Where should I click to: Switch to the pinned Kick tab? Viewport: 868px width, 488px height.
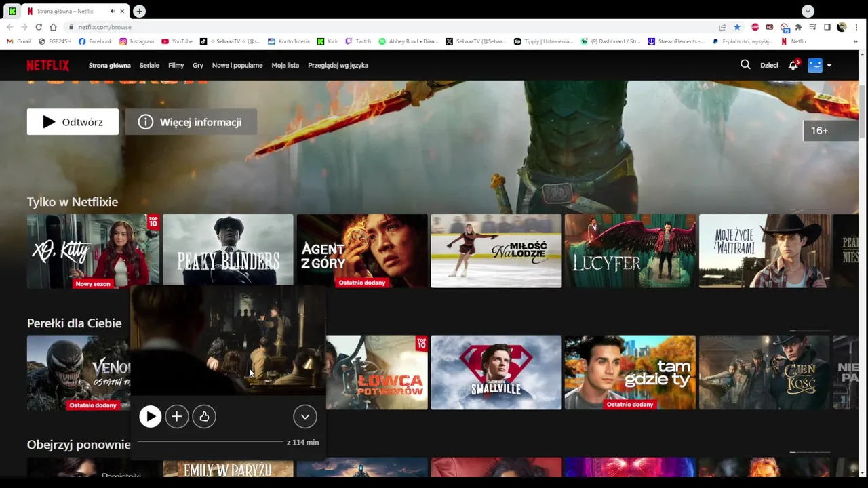(12, 12)
